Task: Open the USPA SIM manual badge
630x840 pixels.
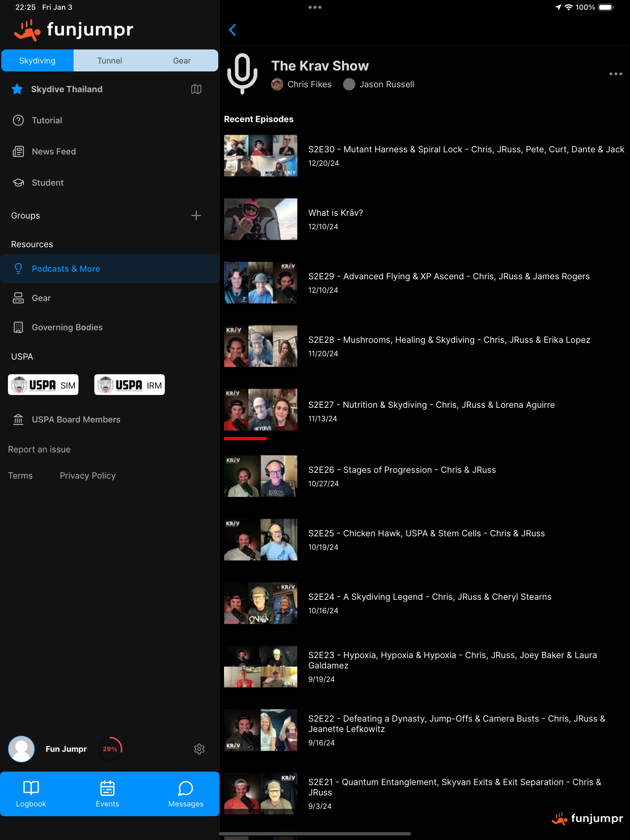Action: tap(43, 385)
